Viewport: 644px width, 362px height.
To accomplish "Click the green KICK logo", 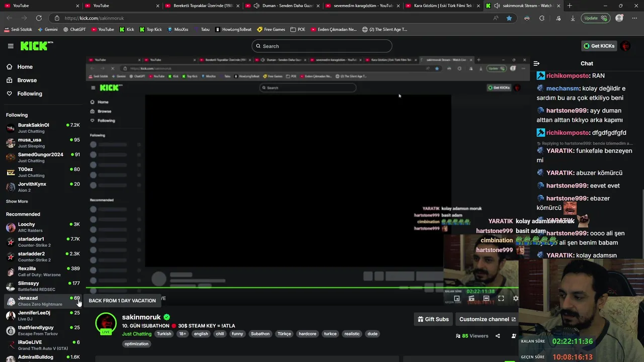I will point(36,46).
